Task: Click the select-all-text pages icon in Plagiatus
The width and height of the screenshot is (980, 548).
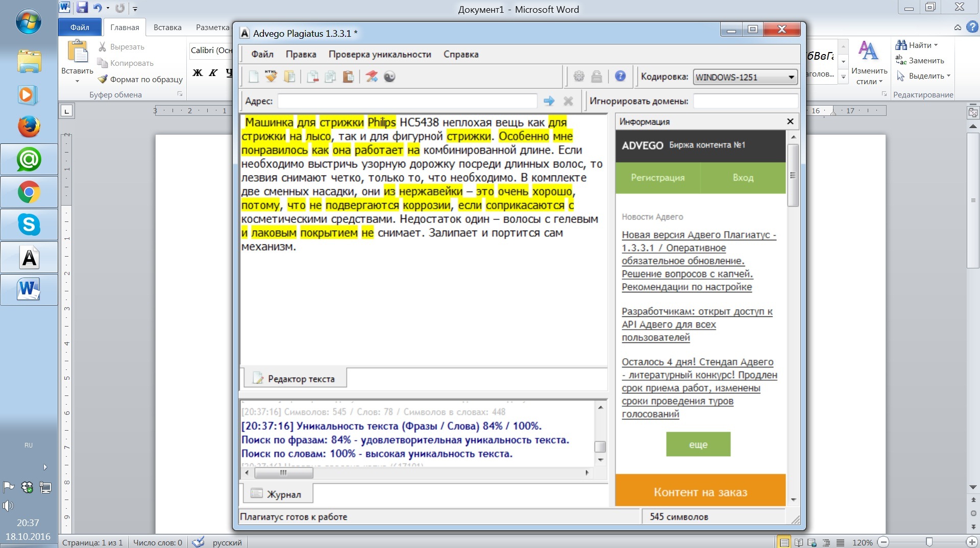Action: click(x=289, y=77)
